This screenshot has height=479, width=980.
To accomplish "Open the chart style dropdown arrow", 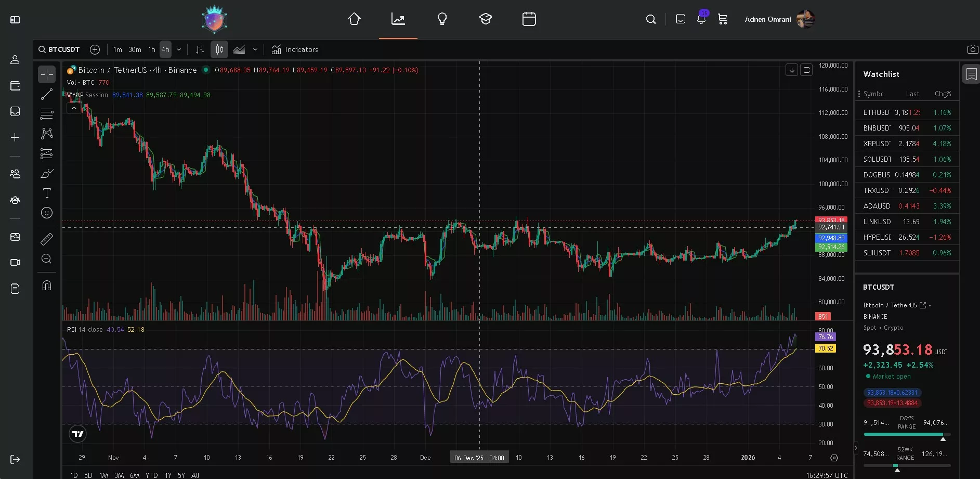I will (x=255, y=49).
